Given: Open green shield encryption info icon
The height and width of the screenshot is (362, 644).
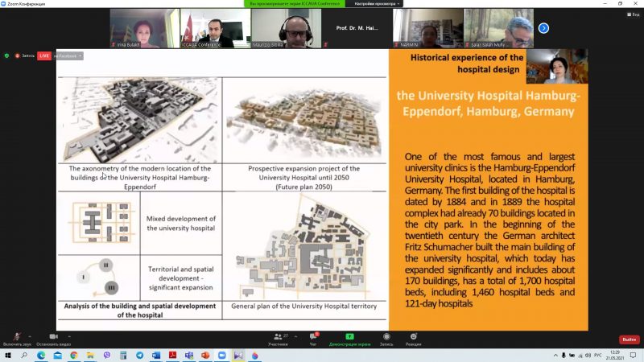Looking at the screenshot, I should (x=6, y=56).
